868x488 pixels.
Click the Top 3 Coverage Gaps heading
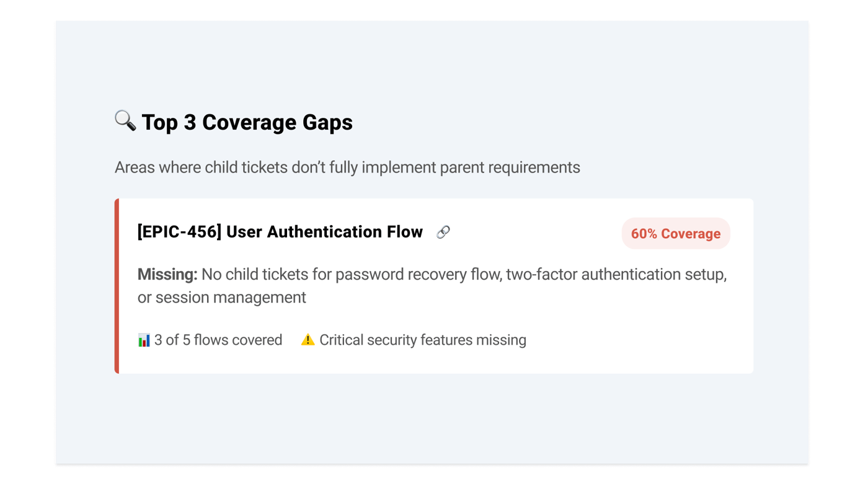point(247,122)
